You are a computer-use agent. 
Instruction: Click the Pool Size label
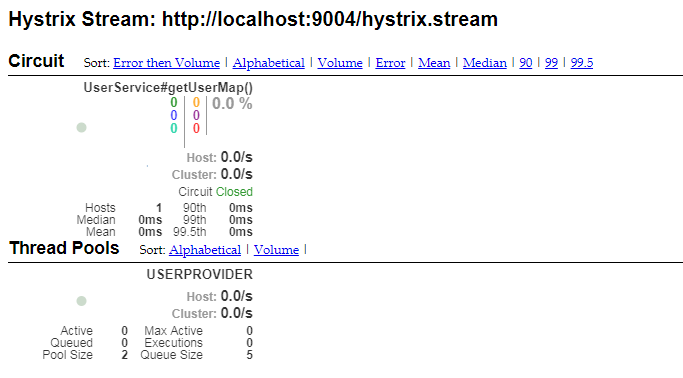68,355
